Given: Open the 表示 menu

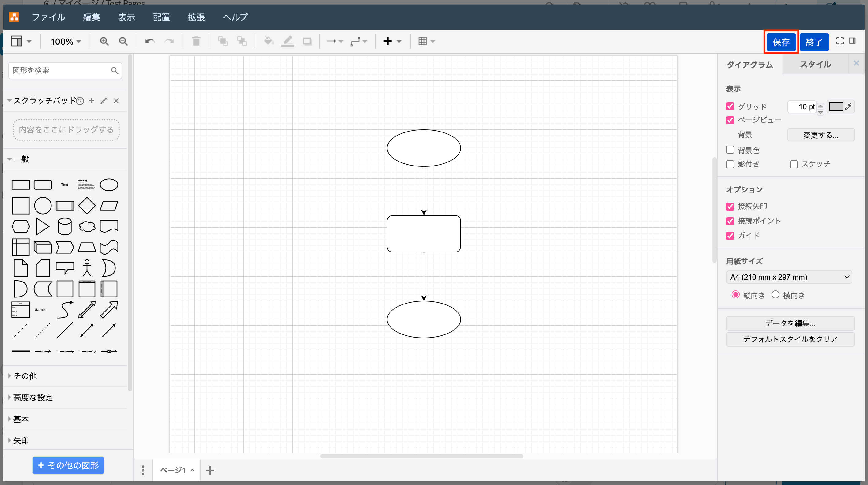Looking at the screenshot, I should [126, 17].
